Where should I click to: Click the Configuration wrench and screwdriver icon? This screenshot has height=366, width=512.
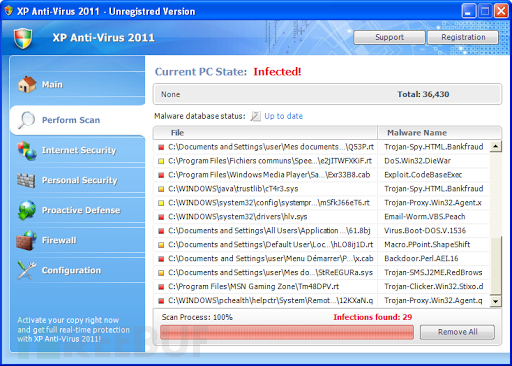27,270
